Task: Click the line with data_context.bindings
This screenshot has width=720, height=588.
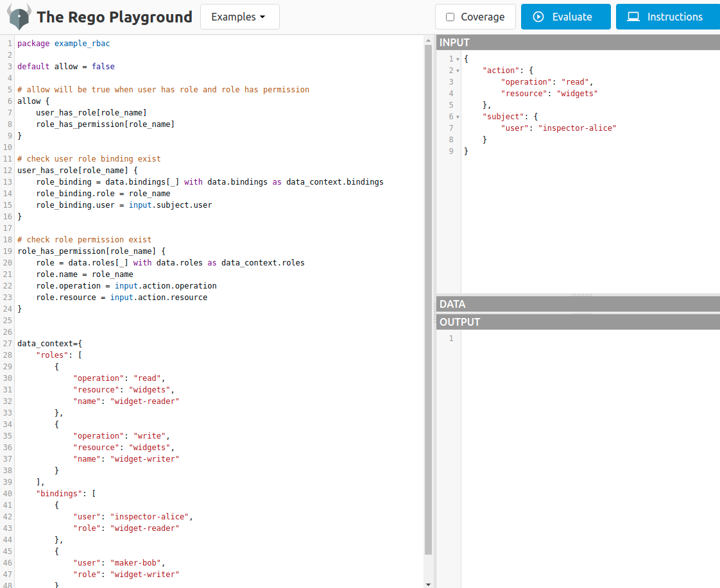Action: (x=209, y=182)
